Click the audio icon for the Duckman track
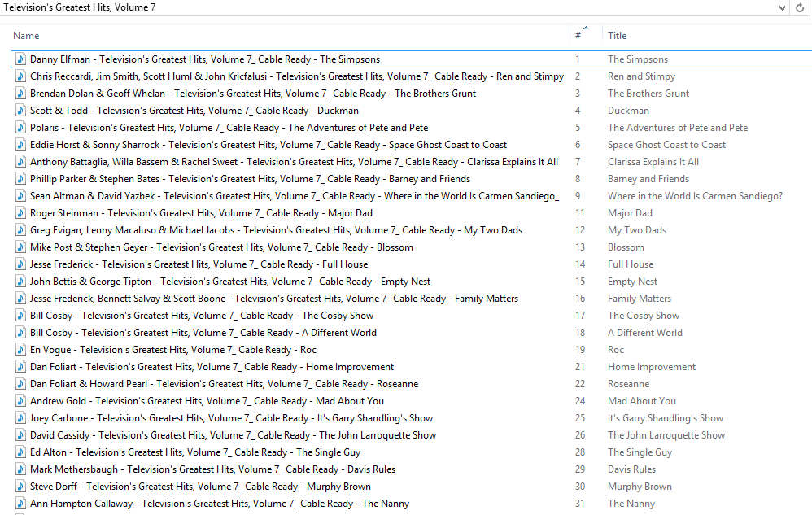Screen dimensions: 812x515 (21, 111)
